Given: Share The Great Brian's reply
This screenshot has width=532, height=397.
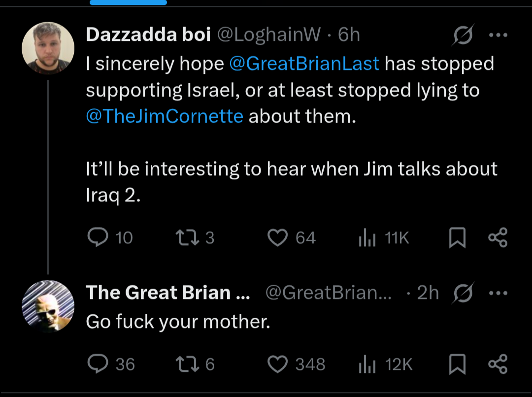Looking at the screenshot, I should [x=498, y=364].
